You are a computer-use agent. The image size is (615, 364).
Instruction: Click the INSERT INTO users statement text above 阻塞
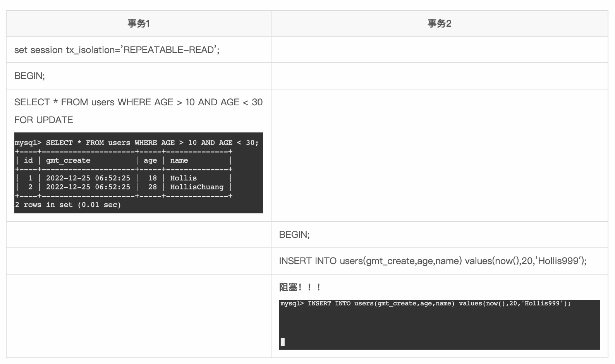click(x=433, y=261)
